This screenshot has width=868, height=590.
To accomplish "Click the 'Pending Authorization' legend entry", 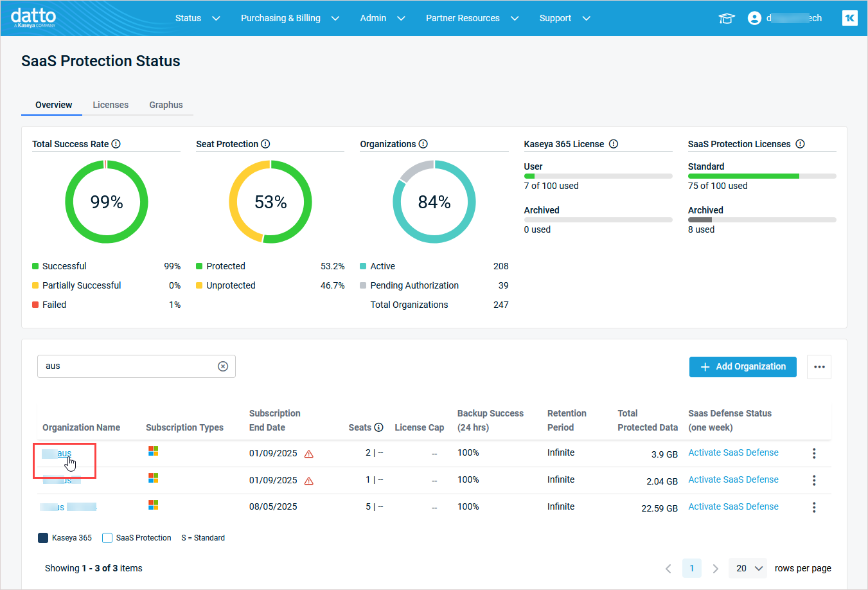I will (414, 285).
